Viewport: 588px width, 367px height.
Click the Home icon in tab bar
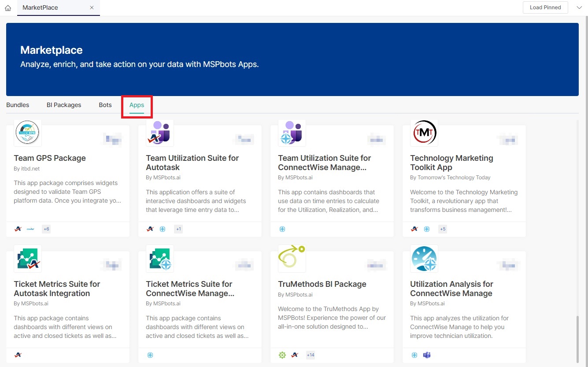click(8, 8)
